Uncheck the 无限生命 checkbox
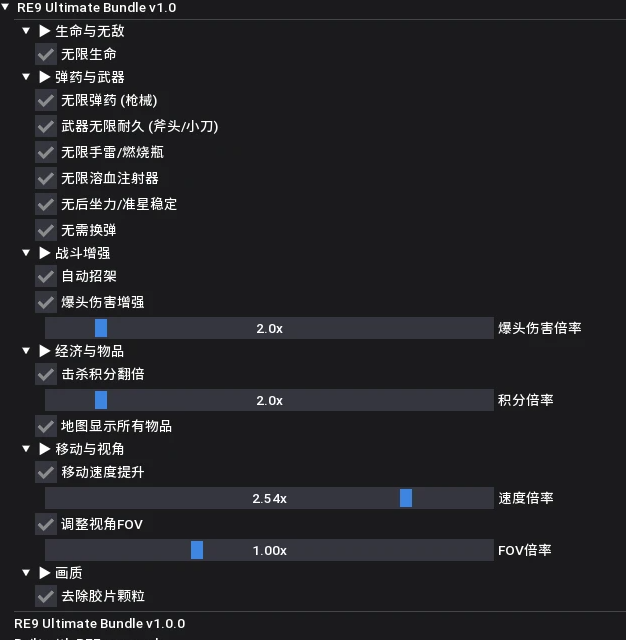The height and width of the screenshot is (640, 626). (46, 54)
